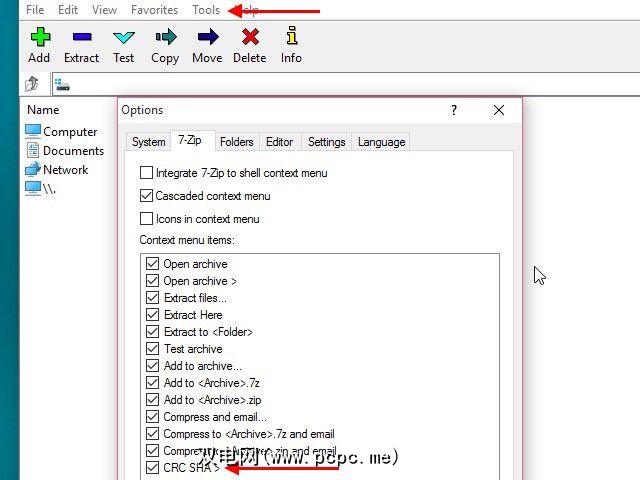Click the Name column header

[x=43, y=110]
